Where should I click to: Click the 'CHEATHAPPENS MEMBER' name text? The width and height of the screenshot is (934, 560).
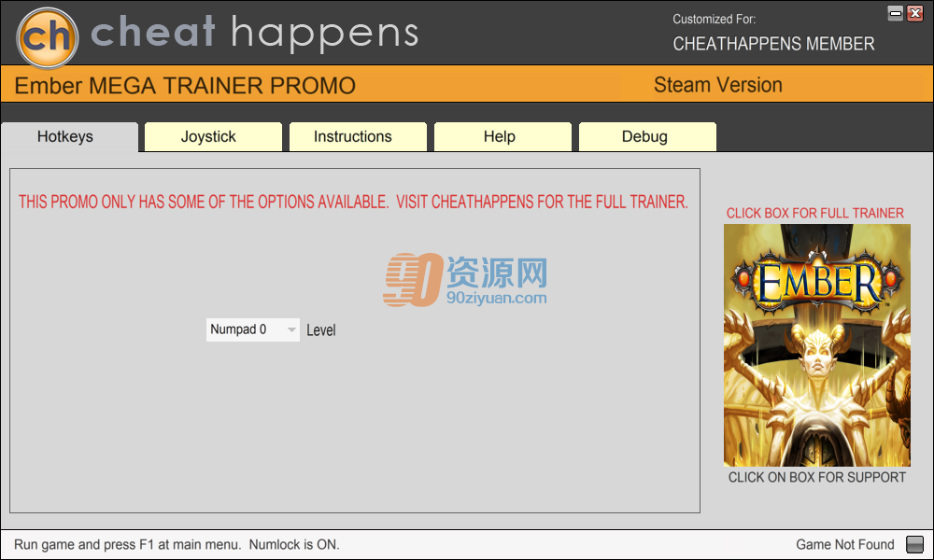(773, 44)
